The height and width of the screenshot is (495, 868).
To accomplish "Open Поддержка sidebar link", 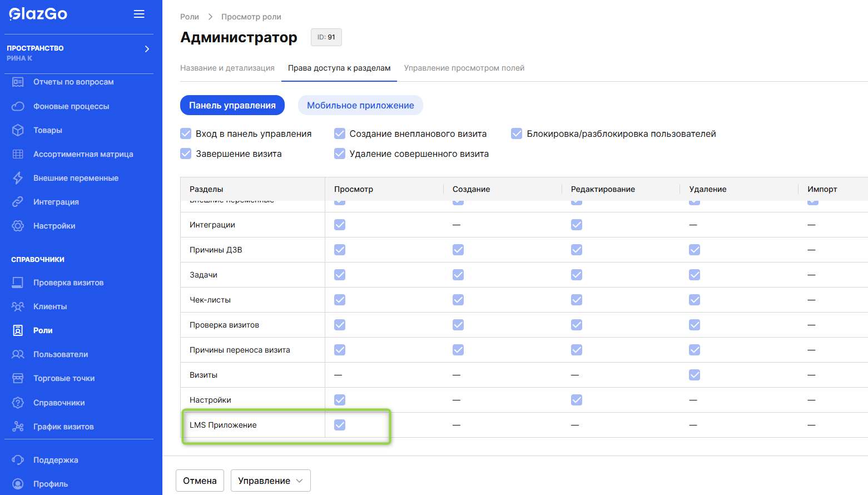I will pyautogui.click(x=56, y=460).
